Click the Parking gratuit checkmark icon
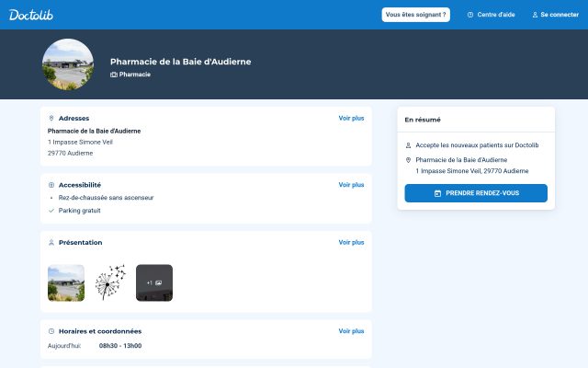 click(51, 211)
